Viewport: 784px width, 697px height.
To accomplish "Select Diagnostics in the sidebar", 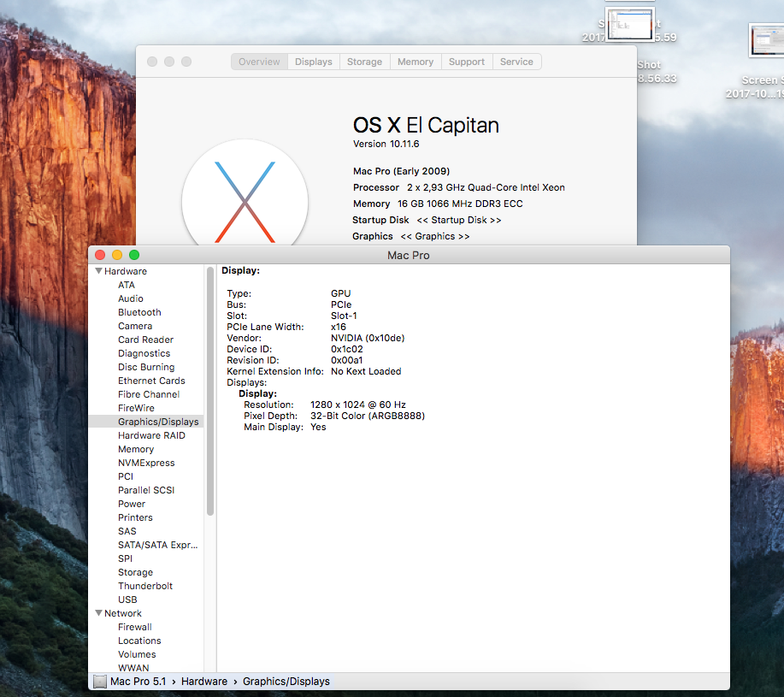I will tap(144, 353).
